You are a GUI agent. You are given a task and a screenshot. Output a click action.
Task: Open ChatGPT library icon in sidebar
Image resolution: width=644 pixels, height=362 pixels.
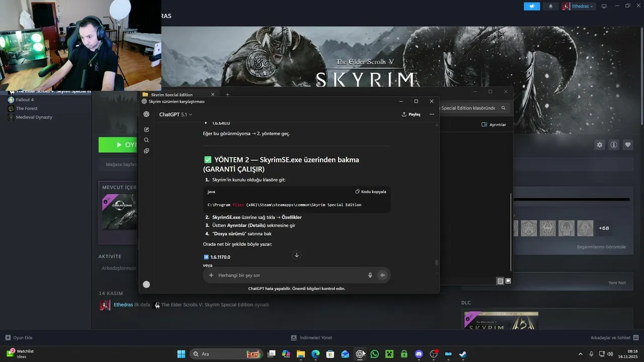tap(146, 151)
